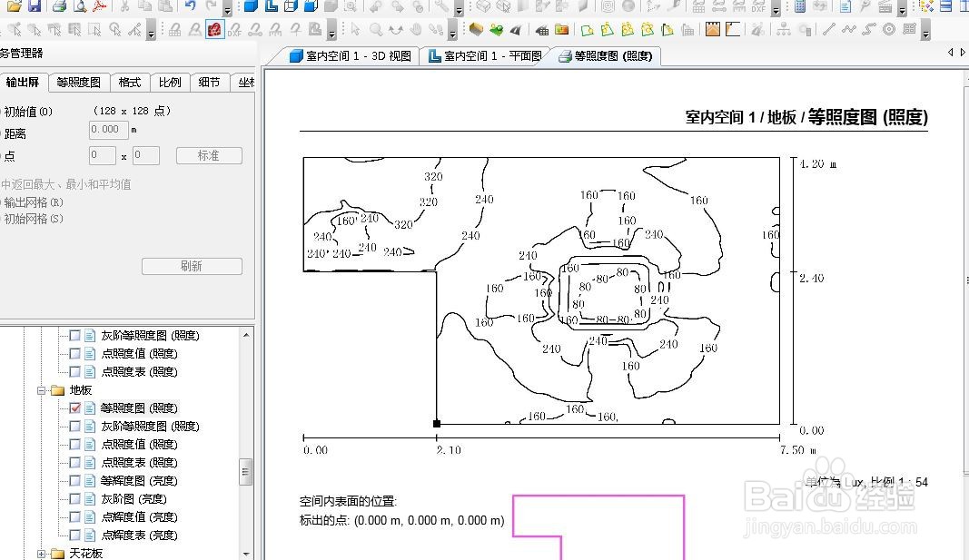Open the calculator icon in the top toolbar
Viewport: 969px width, 560px height.
pos(800,6)
